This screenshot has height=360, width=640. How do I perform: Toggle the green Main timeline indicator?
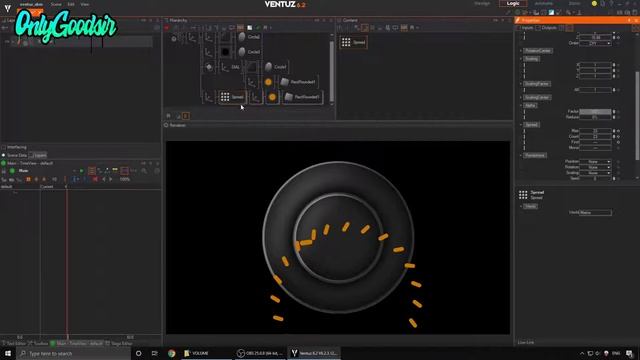tap(4, 163)
